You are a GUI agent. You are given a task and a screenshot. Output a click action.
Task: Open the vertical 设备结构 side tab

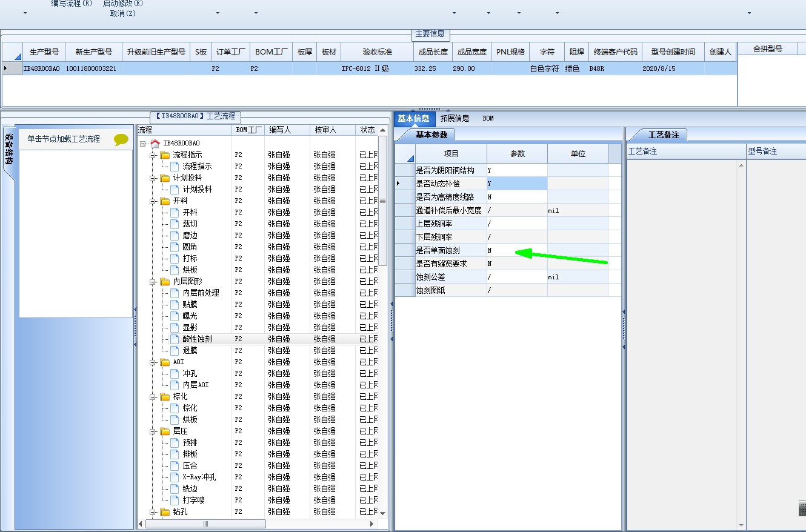click(9, 149)
